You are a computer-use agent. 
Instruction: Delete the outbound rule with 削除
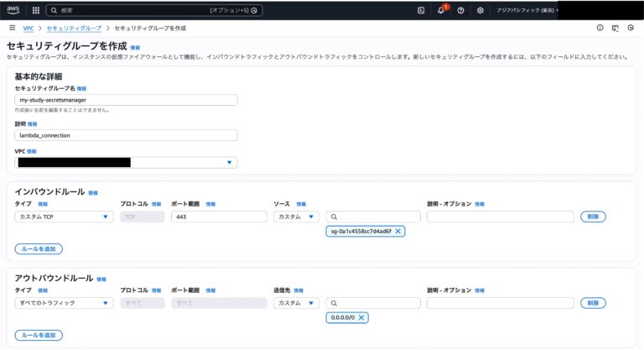(x=593, y=303)
